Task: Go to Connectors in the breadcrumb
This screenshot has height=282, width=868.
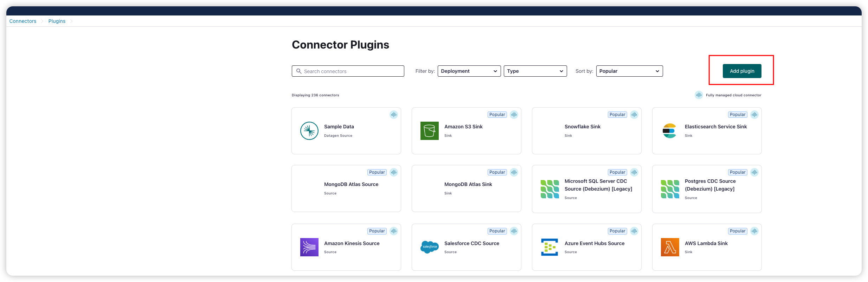Action: (23, 21)
